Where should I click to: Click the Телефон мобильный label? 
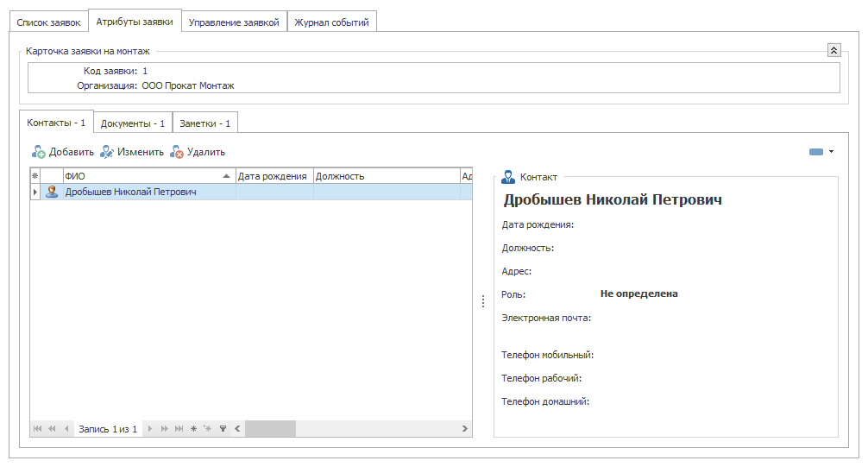click(548, 355)
